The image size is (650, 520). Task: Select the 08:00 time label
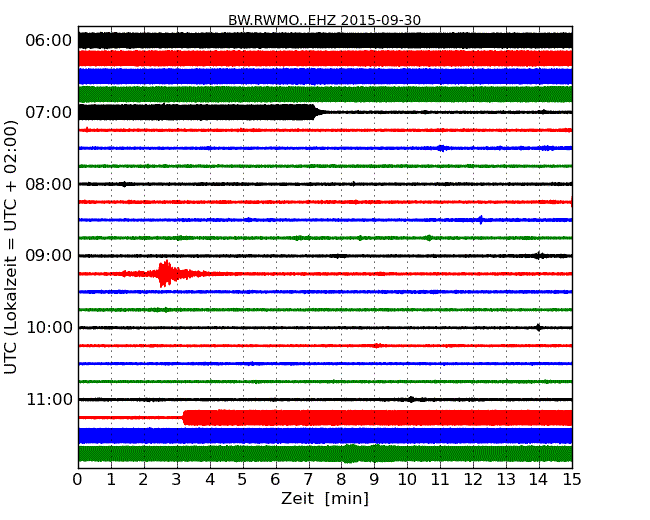(x=49, y=184)
